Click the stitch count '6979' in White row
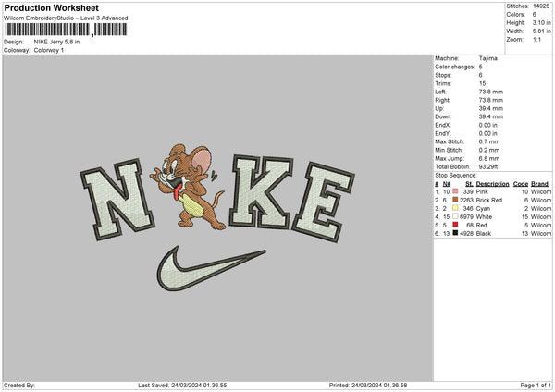This screenshot has width=555, height=392. click(466, 217)
